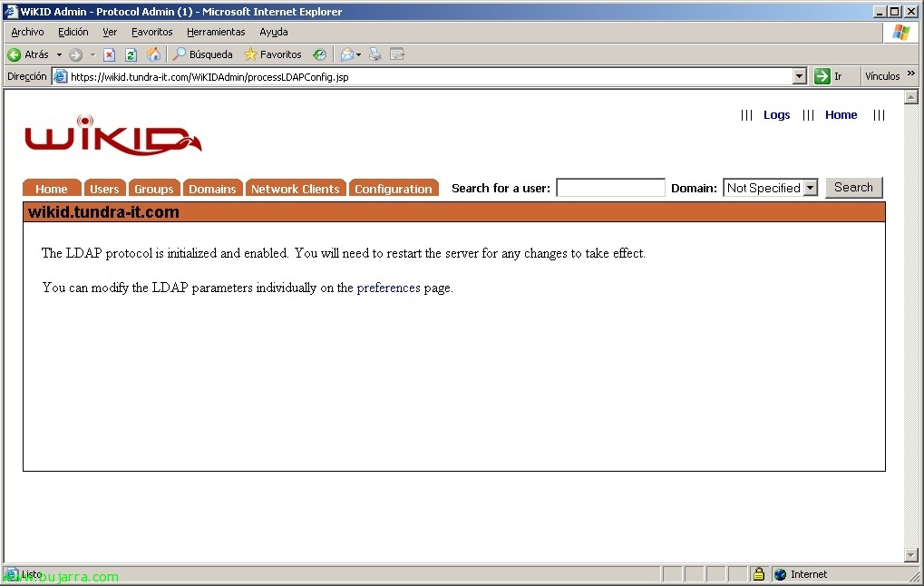Viewport: 924px width, 586px height.
Task: Open the forward history dropdown arrow
Action: [x=92, y=54]
